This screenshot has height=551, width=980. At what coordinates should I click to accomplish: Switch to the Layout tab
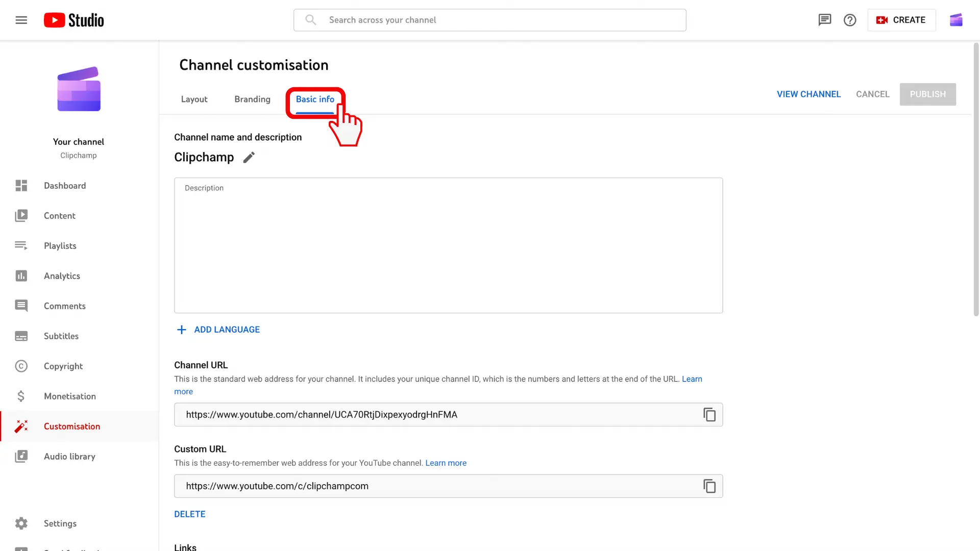click(x=194, y=99)
